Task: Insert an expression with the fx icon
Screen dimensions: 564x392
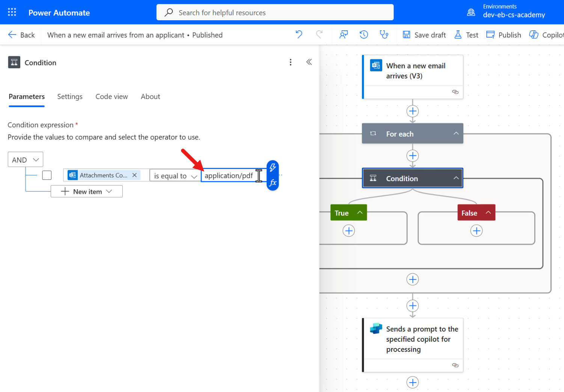Action: point(273,183)
